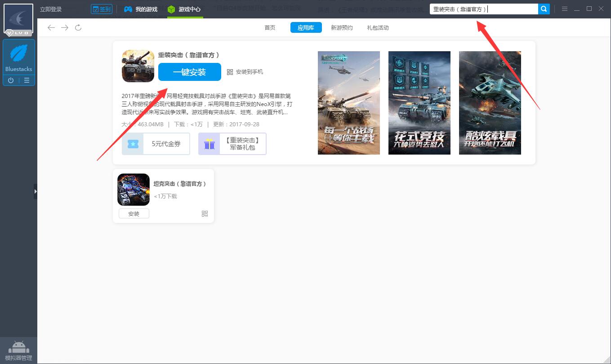Open the Bluestacks engine list menu icon
The height and width of the screenshot is (364, 611).
pos(27,80)
